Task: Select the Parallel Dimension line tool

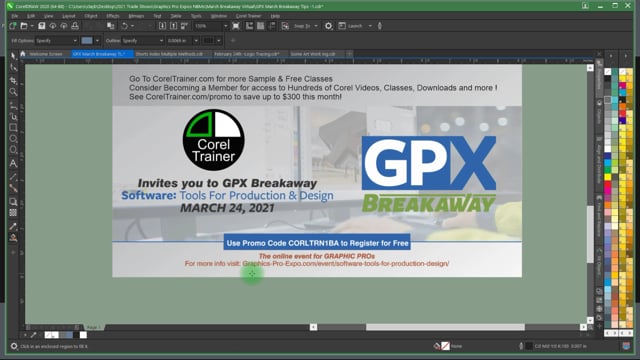Action: point(13,177)
